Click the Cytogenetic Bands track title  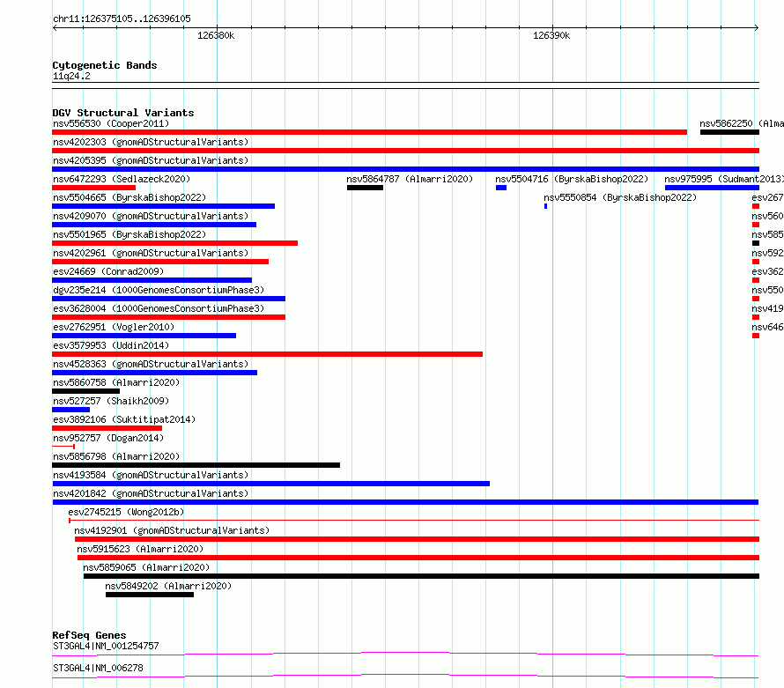[x=105, y=65]
